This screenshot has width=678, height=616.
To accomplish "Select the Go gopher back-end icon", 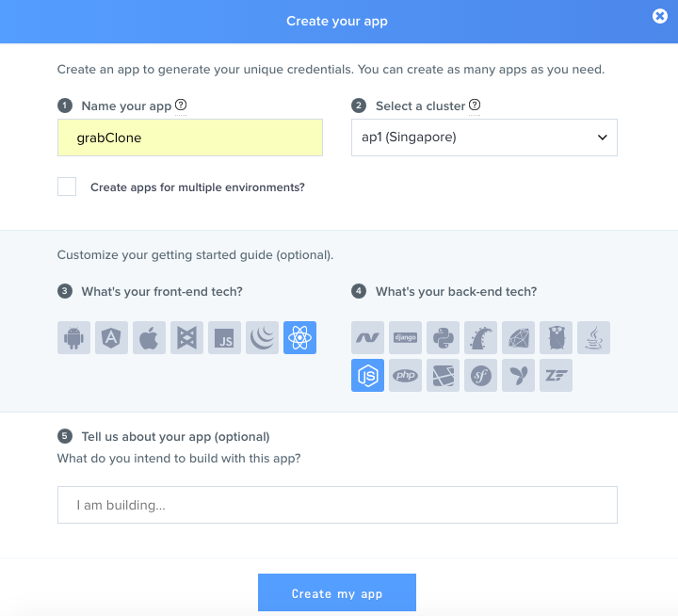I will [556, 337].
